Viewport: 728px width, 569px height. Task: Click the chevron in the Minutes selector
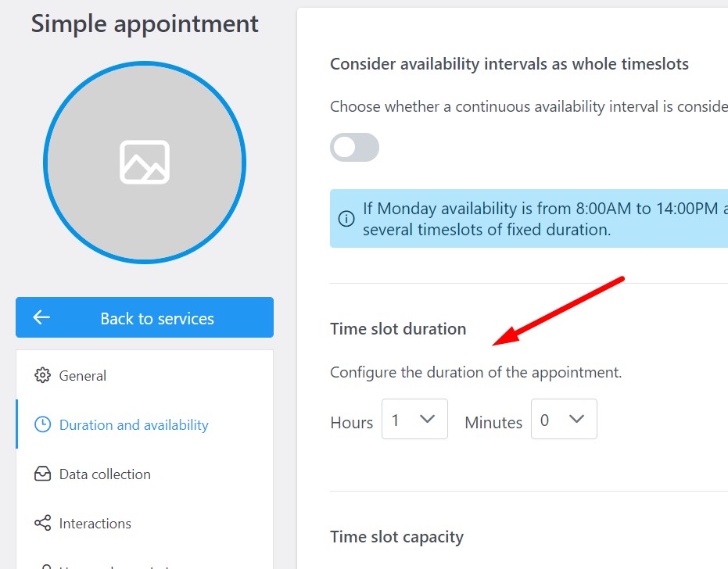(x=576, y=419)
